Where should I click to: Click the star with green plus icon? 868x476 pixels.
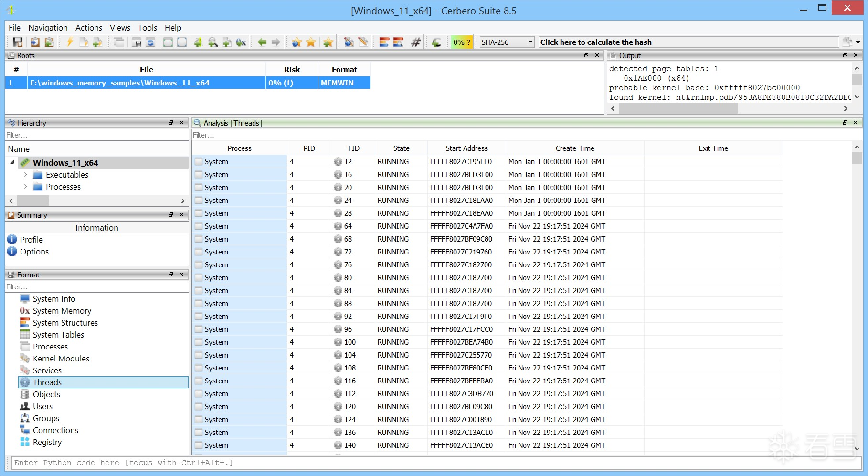328,42
